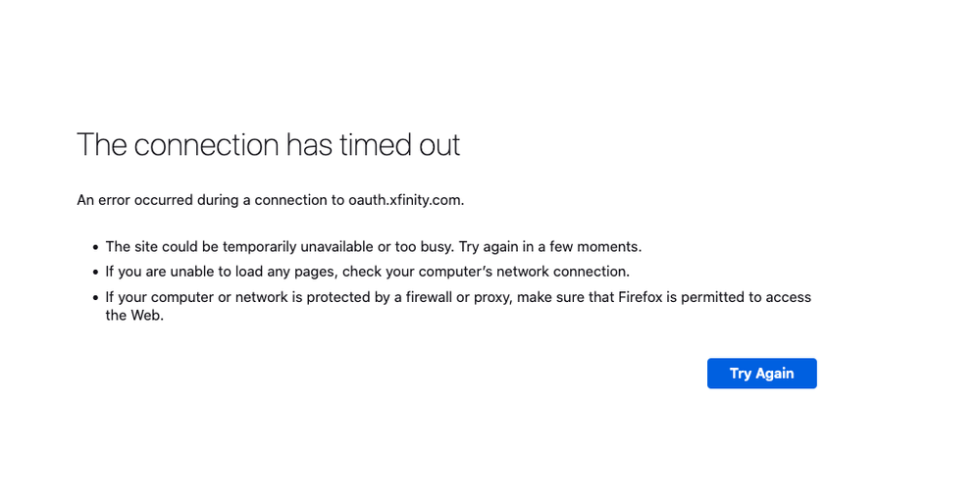Click the words 'the Web.' on the wrapped line
This screenshot has width=980, height=503.
(x=134, y=316)
